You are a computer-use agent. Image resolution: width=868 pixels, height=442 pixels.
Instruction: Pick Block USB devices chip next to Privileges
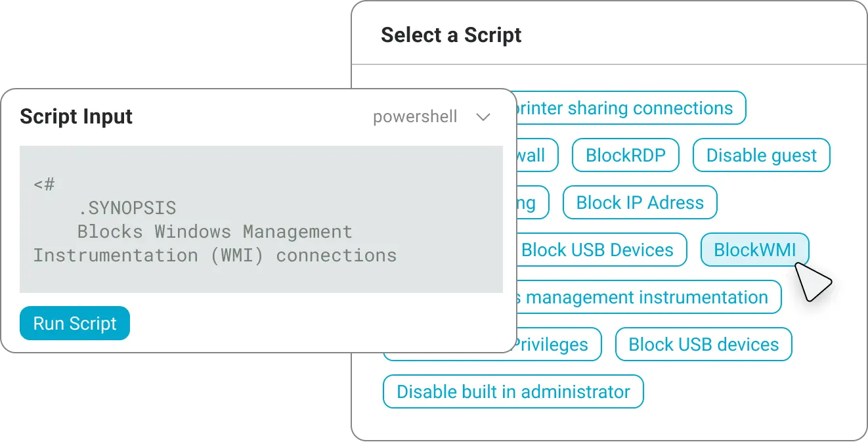pyautogui.click(x=703, y=345)
